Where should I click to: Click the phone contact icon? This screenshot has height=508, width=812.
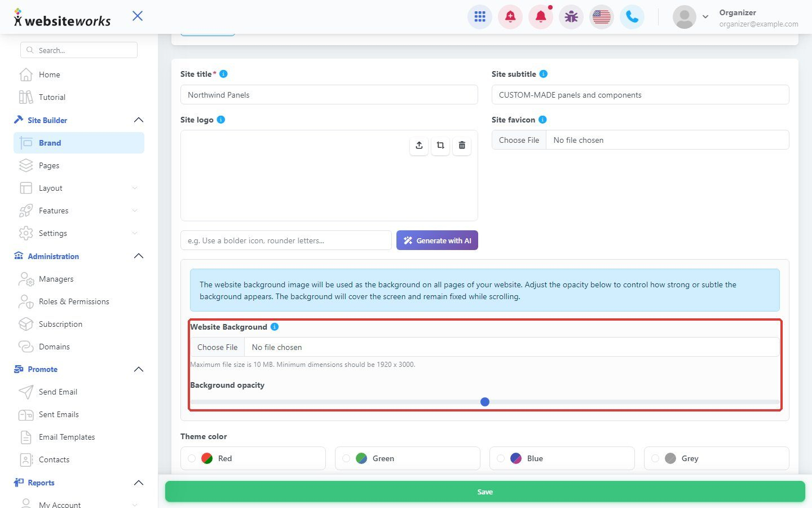tap(632, 17)
